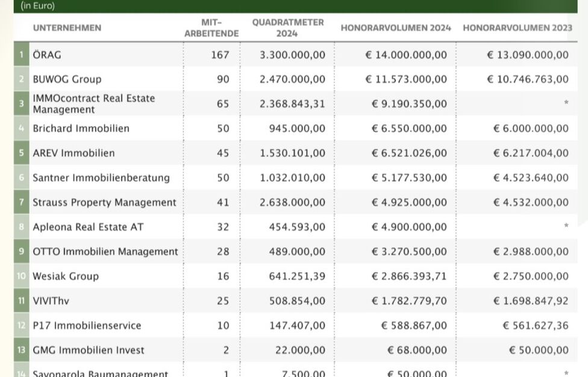Image resolution: width=588 pixels, height=377 pixels.
Task: Open the Brichard Immobilien row name
Action: coord(81,128)
